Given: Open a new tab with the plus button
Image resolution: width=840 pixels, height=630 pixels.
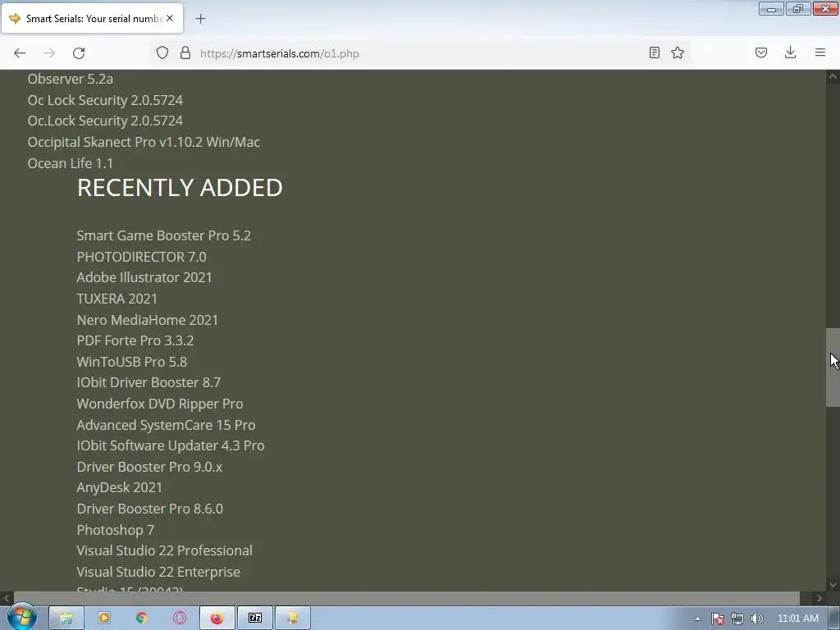Looking at the screenshot, I should coord(200,19).
